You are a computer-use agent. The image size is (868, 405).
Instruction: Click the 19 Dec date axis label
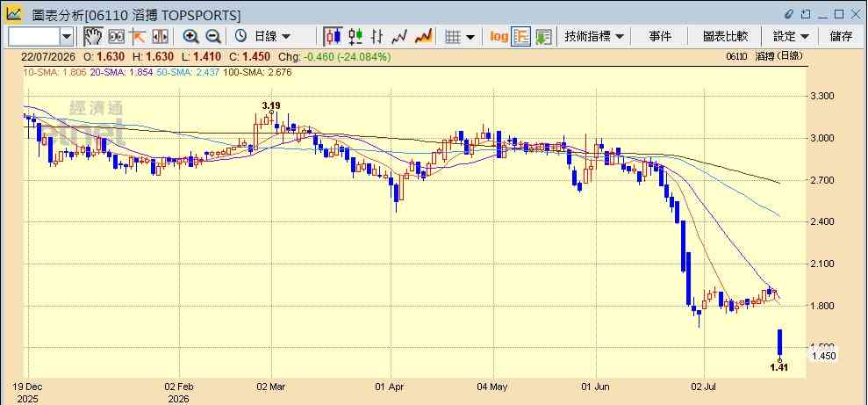pyautogui.click(x=28, y=387)
